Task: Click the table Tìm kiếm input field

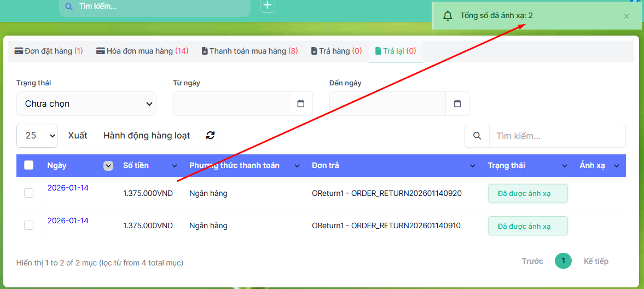Action: pyautogui.click(x=556, y=136)
